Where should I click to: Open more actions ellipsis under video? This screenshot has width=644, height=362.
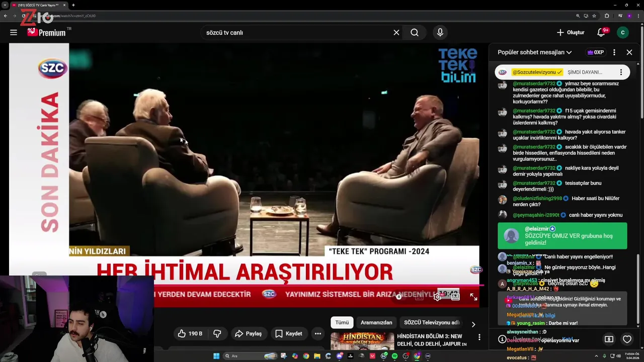click(x=318, y=333)
